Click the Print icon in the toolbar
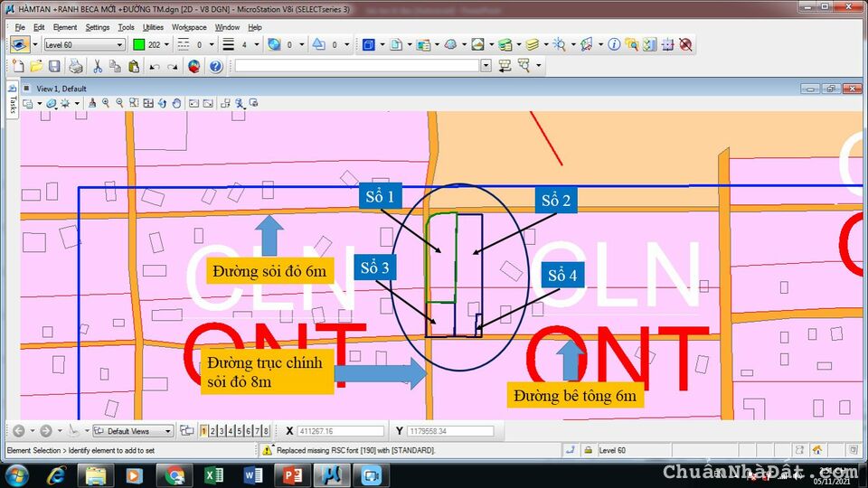 [x=75, y=66]
